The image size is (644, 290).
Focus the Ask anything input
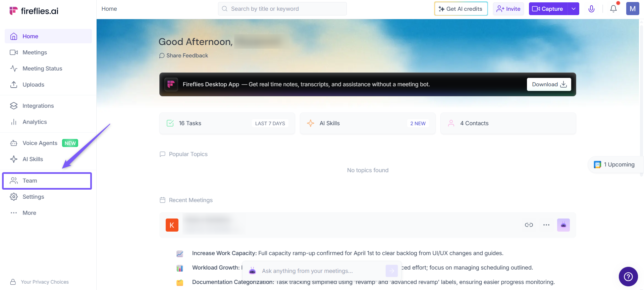click(x=322, y=271)
